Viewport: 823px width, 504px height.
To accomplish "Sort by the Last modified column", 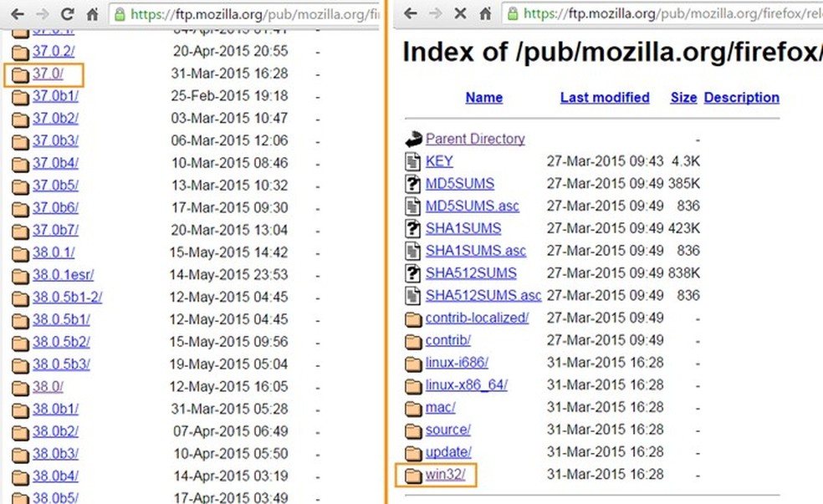I will click(x=604, y=98).
